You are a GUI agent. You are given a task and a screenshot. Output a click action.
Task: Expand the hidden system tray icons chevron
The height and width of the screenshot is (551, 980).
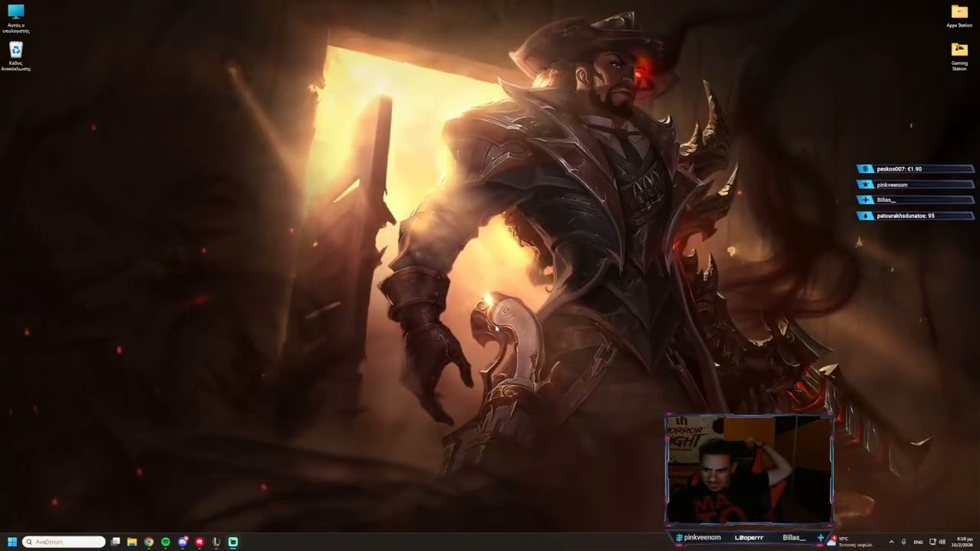click(891, 542)
